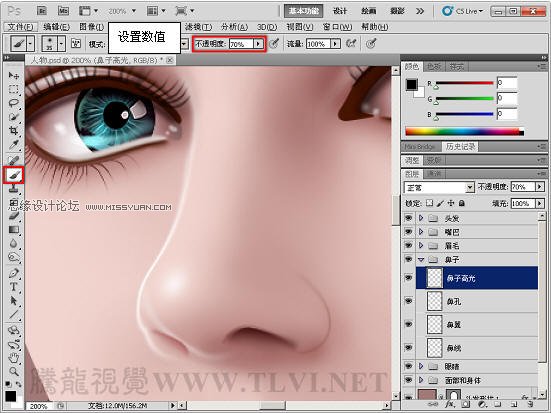
Task: Select the Type tool
Action: [14, 287]
